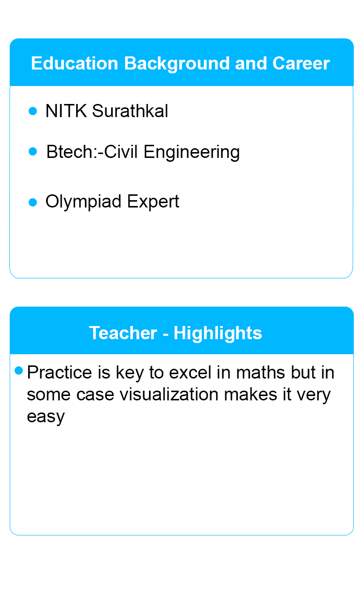
Task: Click the line 'some case visualization makes it very'
Action: 179,394
